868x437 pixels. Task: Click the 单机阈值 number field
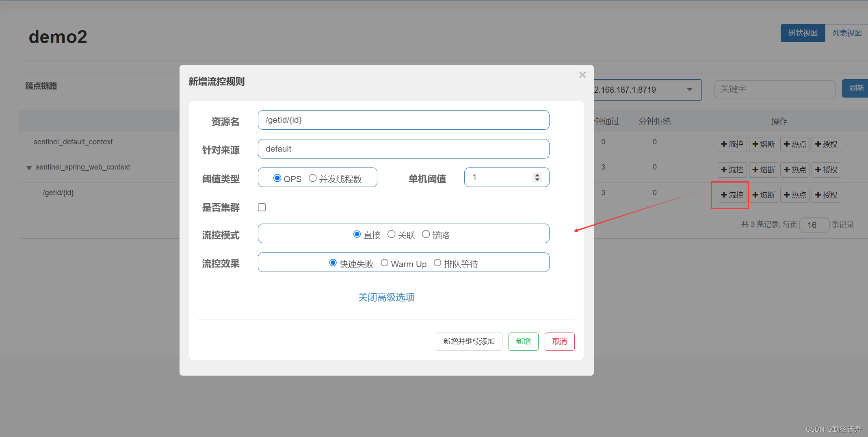coord(507,177)
